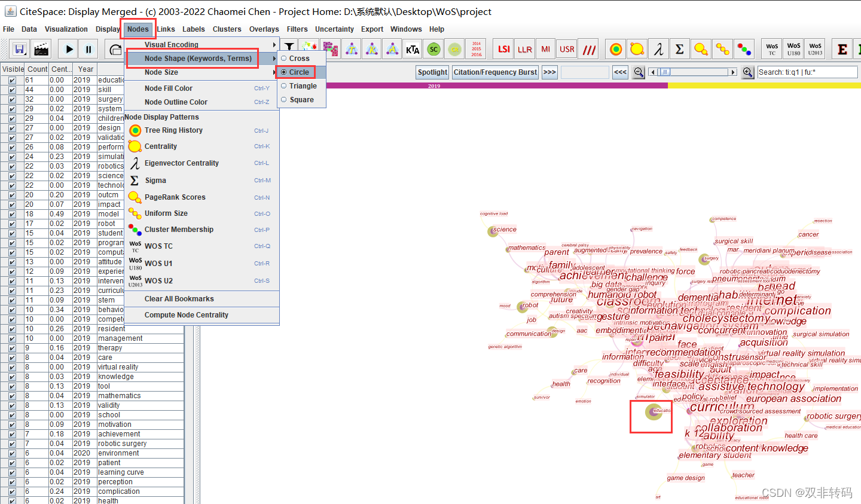Open the Links menu
The image size is (861, 504).
click(x=166, y=29)
